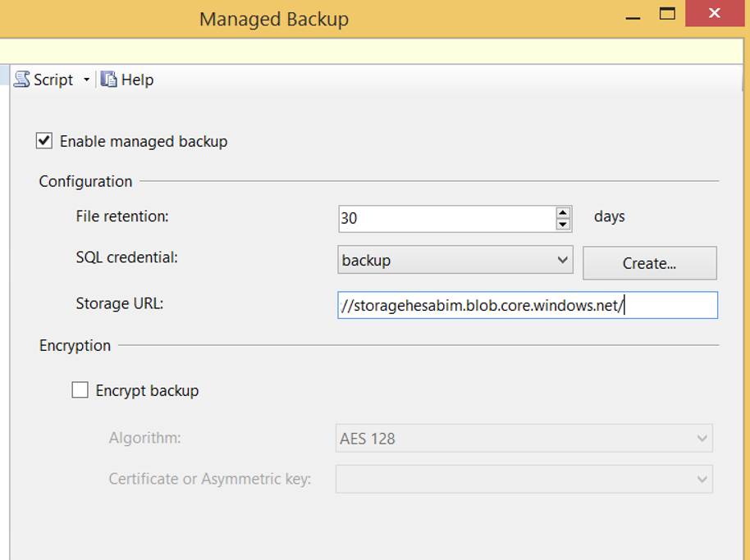The height and width of the screenshot is (560, 750).
Task: Open Certificate or Asymmetric key dropdown
Action: click(x=524, y=479)
